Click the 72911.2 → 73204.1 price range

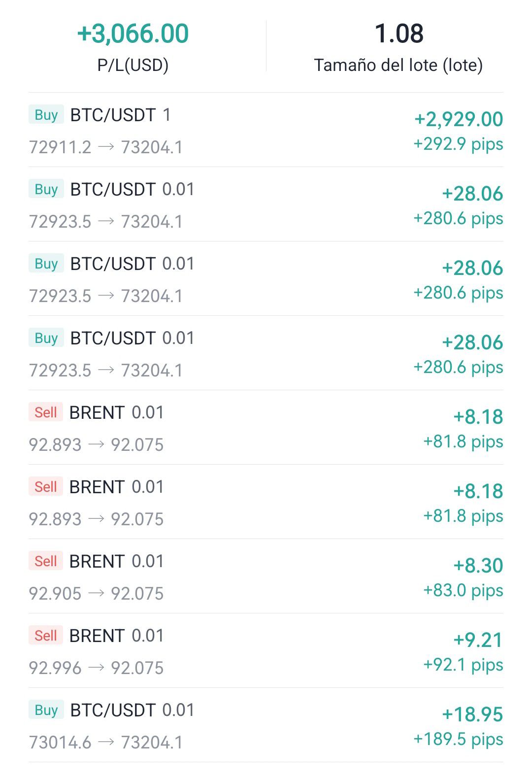(106, 147)
